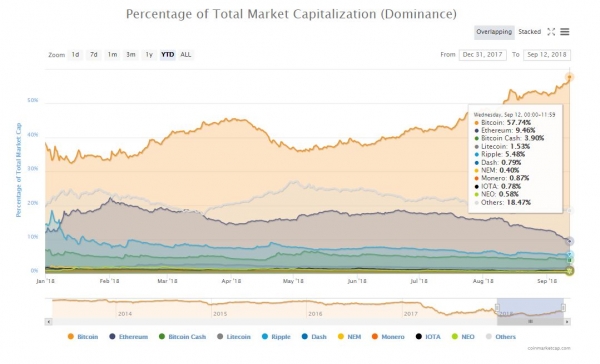Toggle Others series in legend
The width and height of the screenshot is (600, 364).
[501, 337]
